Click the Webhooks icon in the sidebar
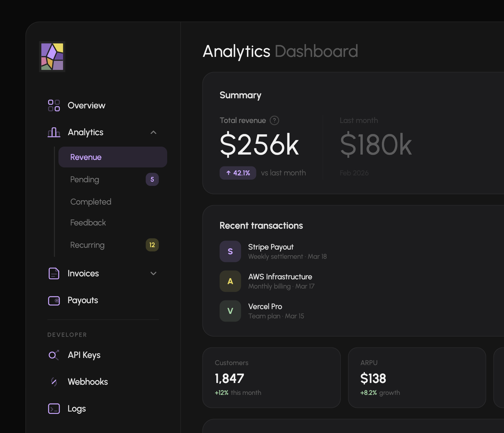This screenshot has height=433, width=504. coord(54,382)
